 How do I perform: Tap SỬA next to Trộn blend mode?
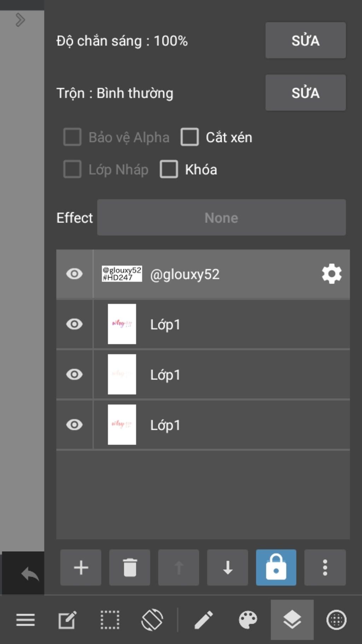tap(305, 93)
